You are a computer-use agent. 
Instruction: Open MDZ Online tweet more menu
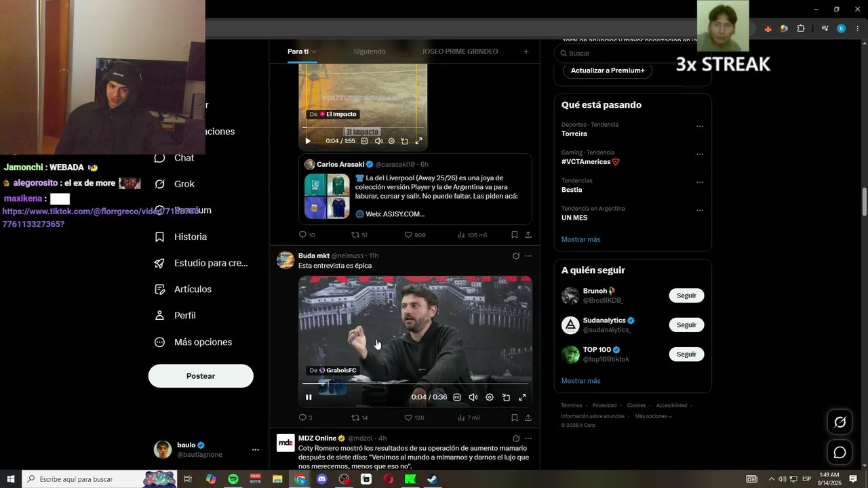(x=528, y=439)
